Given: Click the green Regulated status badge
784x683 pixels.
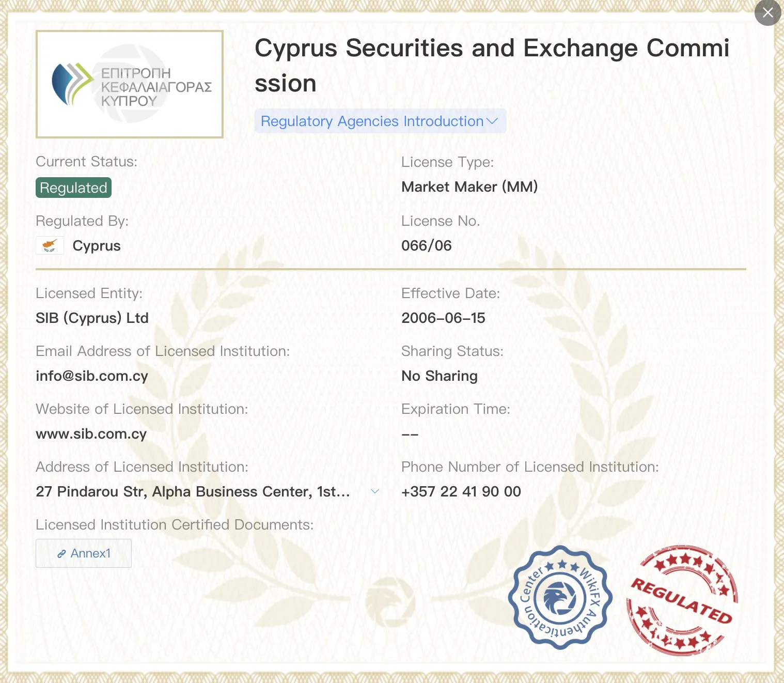Looking at the screenshot, I should tap(73, 188).
